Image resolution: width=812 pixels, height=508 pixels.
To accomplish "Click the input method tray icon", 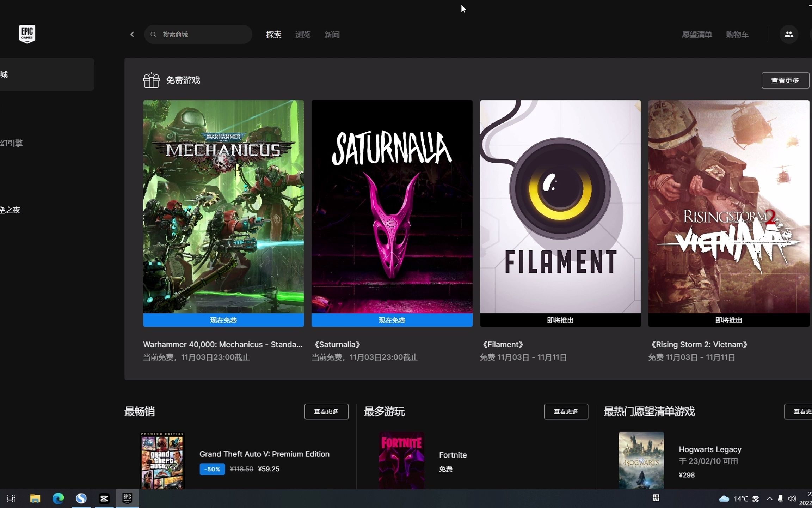I will coord(656,498).
